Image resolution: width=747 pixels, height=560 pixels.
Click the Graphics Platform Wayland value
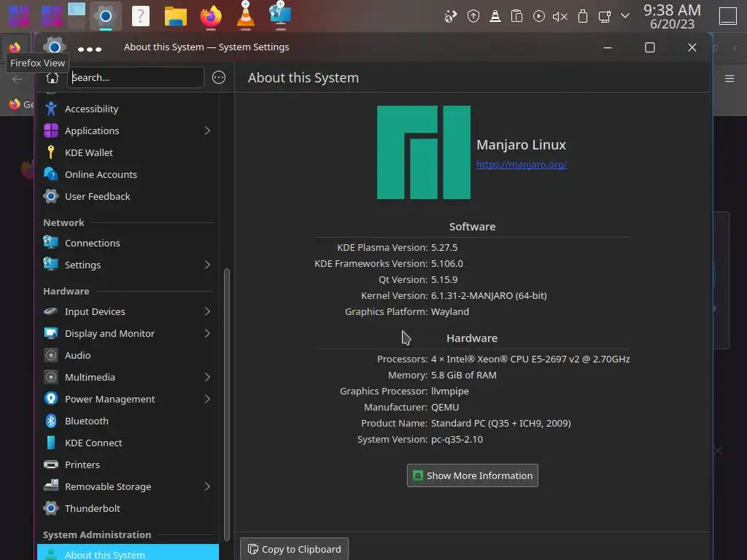[450, 312]
